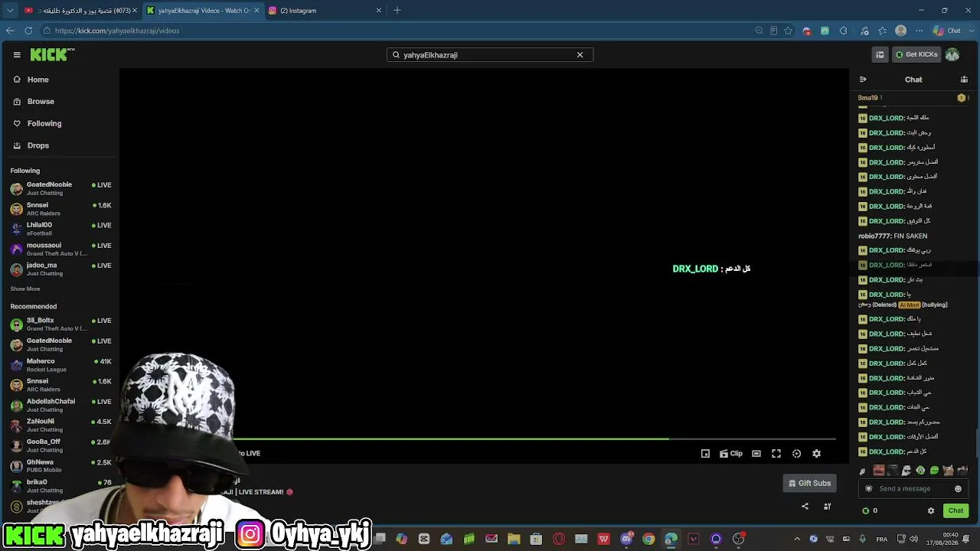Open the player playback speed icon

[x=796, y=454]
